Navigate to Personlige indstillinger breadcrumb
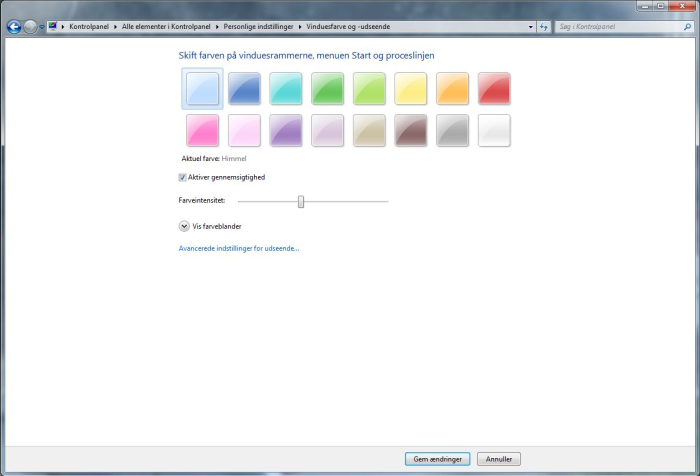 coord(258,27)
